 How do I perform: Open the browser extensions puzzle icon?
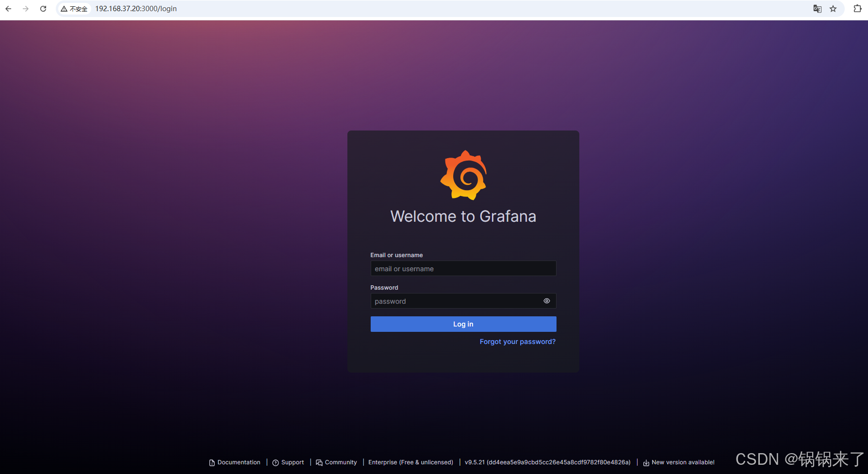pos(857,9)
